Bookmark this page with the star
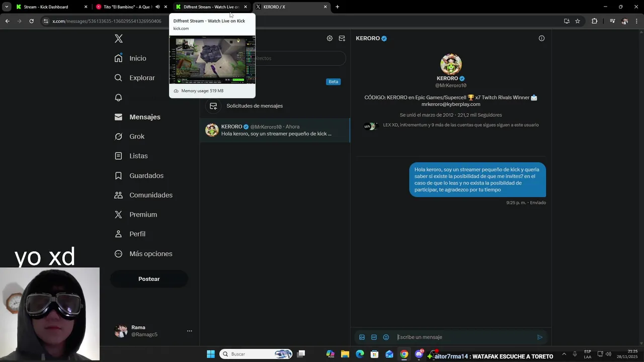 click(x=578, y=21)
